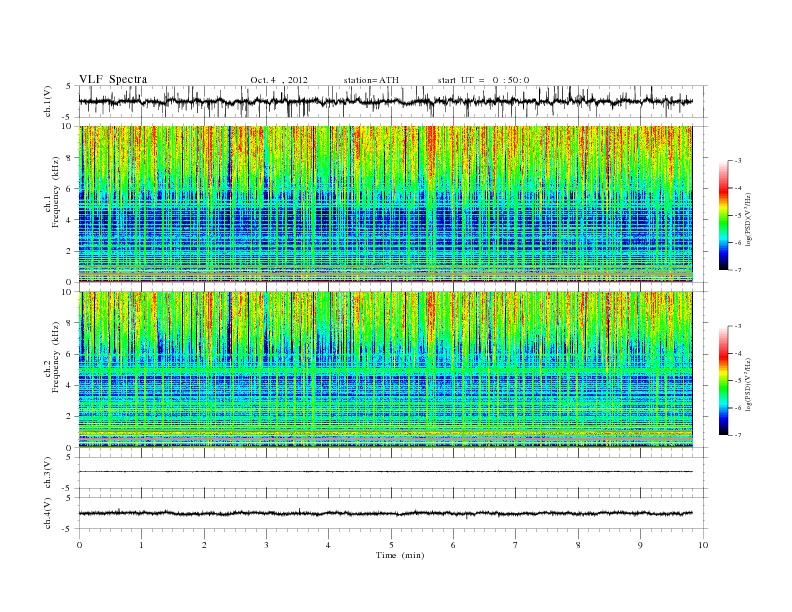
Task: Click inside the ch.2 spectrogram panel
Action: 386,369
